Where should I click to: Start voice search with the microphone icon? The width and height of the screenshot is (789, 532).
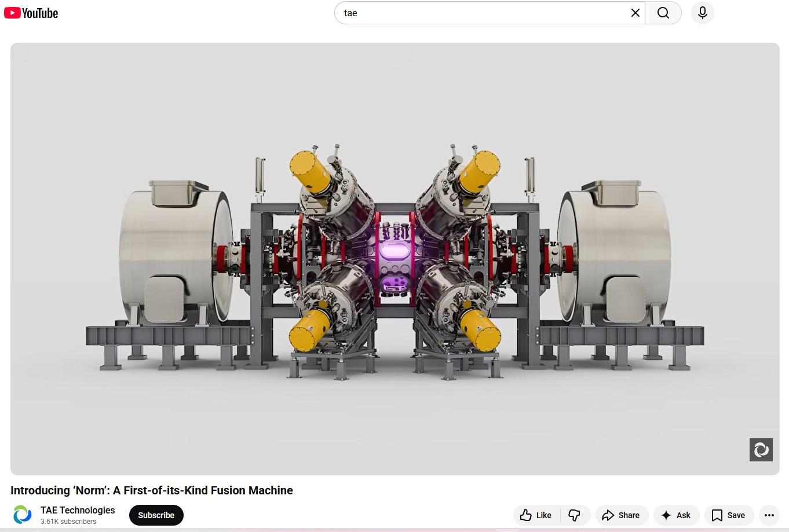tap(702, 13)
